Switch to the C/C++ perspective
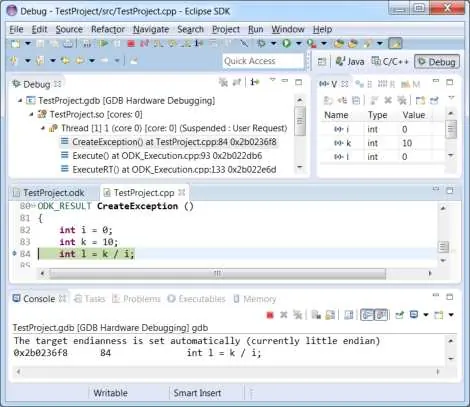The height and width of the screenshot is (407, 470). click(390, 62)
